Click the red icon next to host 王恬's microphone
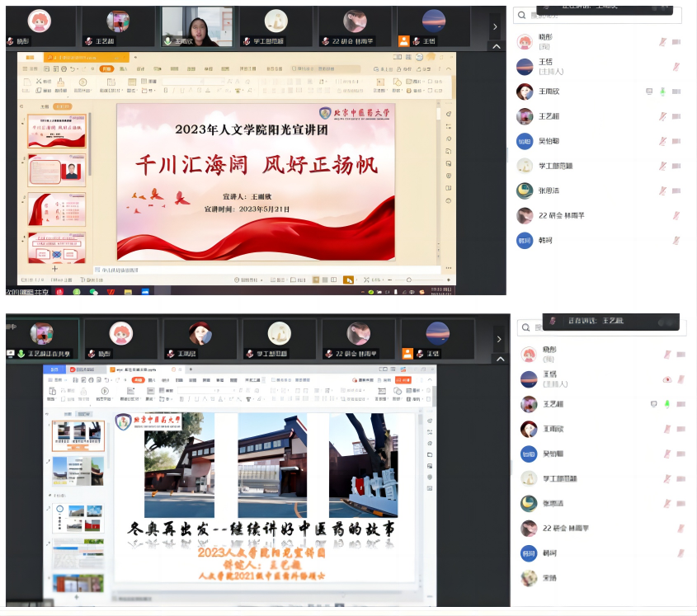 [667, 379]
